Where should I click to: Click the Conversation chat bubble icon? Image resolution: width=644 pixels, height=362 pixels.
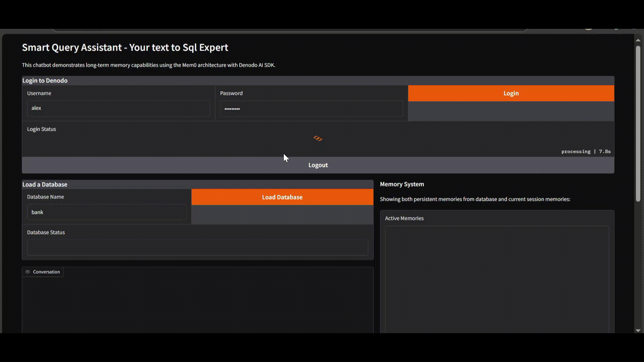click(28, 272)
